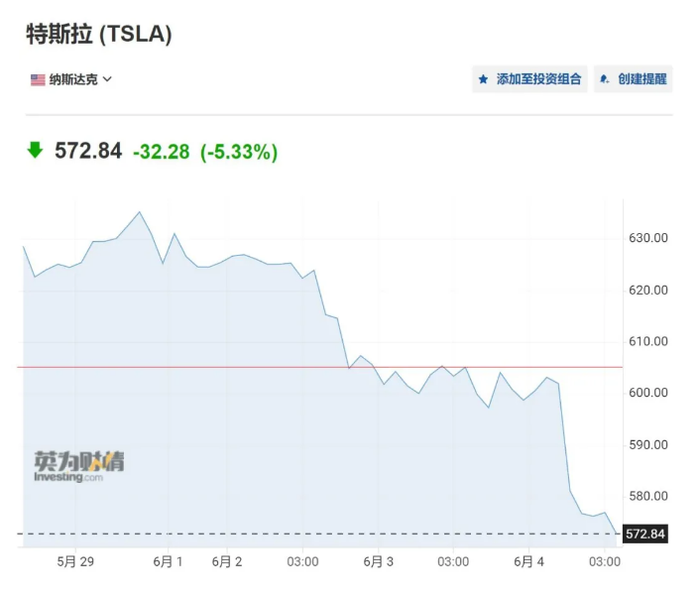
Task: Click the 特斯拉 (TSLA) stock title
Action: [x=98, y=34]
